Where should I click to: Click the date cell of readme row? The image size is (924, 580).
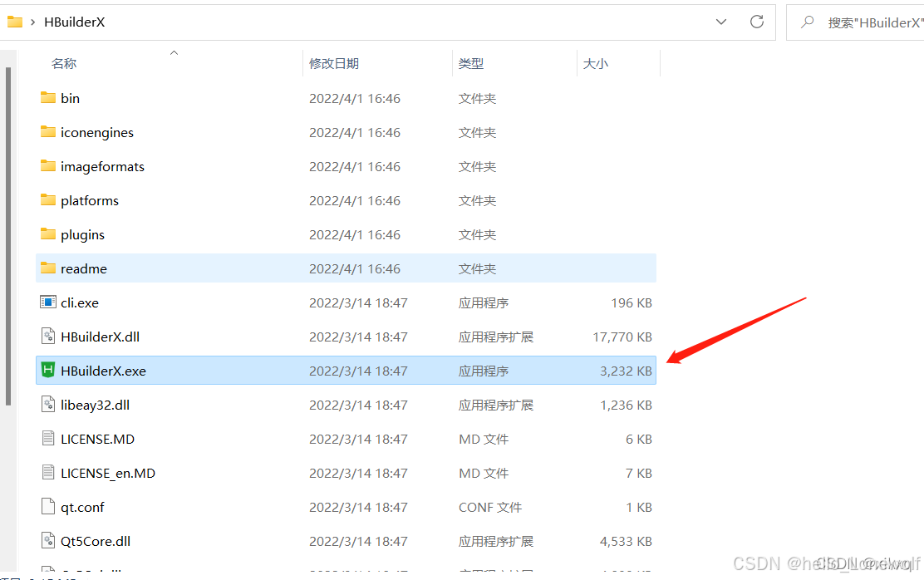(x=355, y=268)
